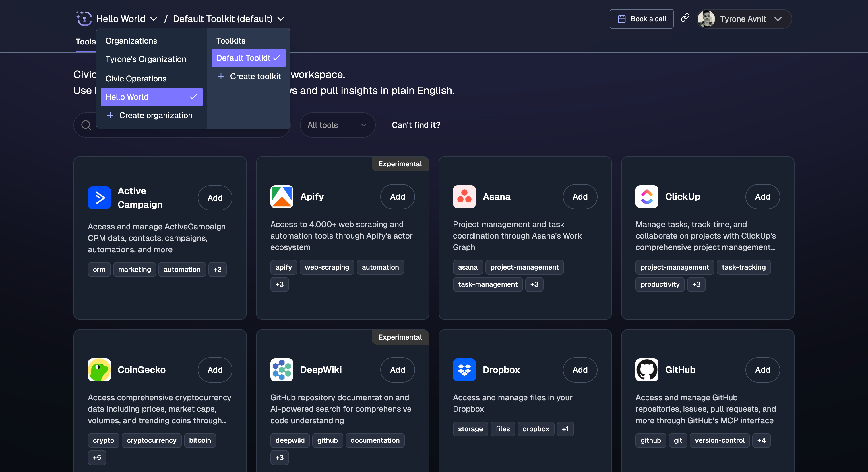This screenshot has width=868, height=472.
Task: Click the Can't find it? link
Action: (415, 125)
